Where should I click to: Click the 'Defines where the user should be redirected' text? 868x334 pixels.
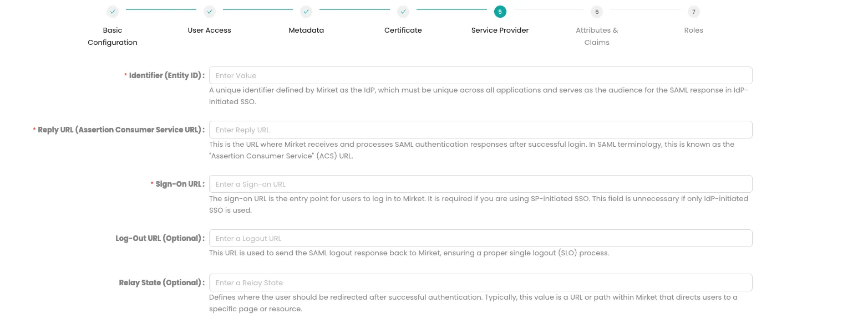click(x=474, y=303)
